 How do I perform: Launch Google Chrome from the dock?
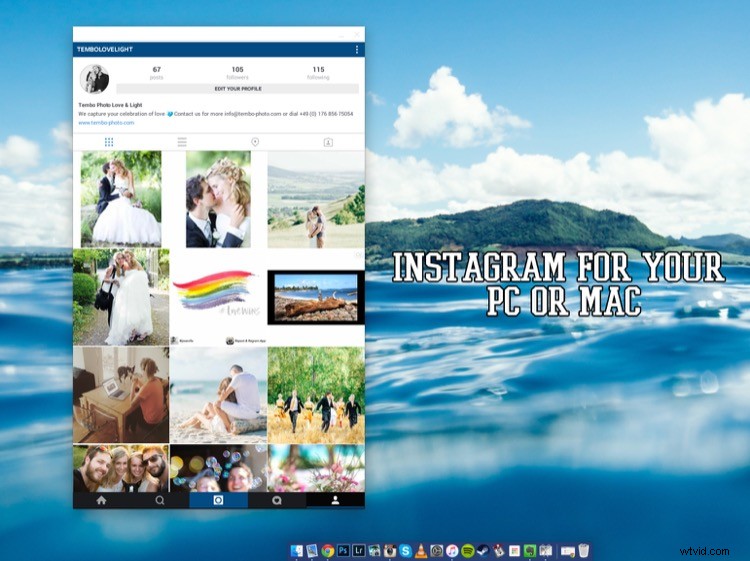tap(328, 551)
